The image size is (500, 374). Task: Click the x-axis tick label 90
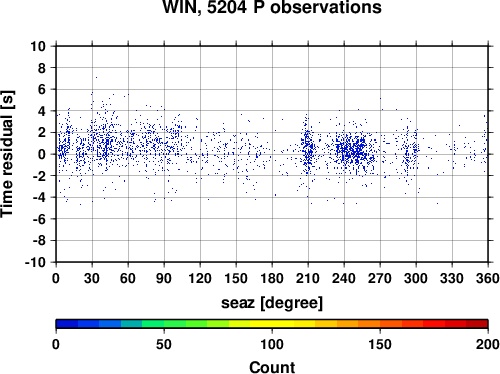(x=164, y=278)
